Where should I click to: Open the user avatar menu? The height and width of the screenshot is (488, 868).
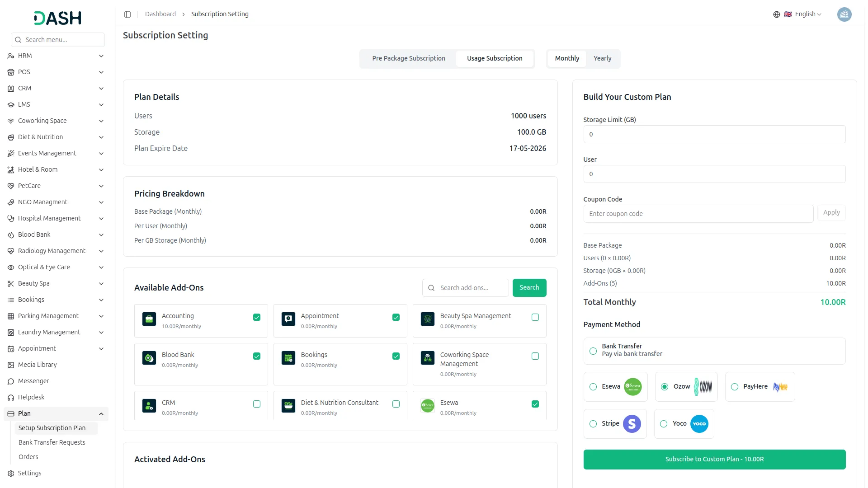pos(844,14)
